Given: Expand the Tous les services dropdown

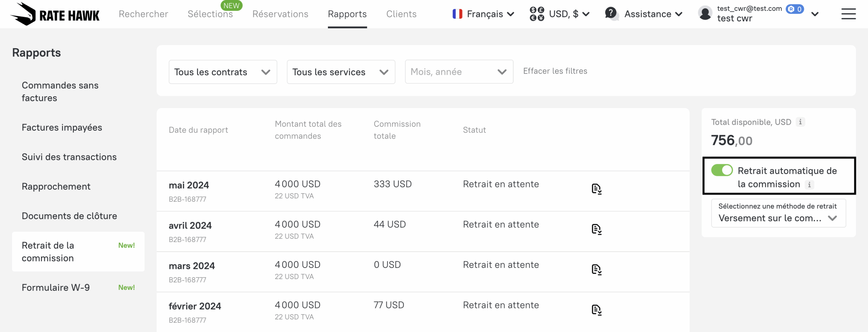Looking at the screenshot, I should click(341, 72).
